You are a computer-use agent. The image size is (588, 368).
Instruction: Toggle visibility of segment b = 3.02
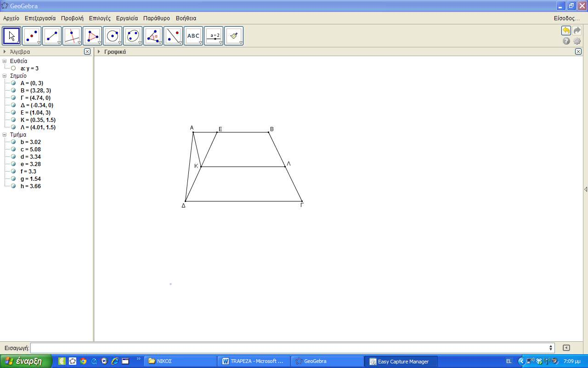click(13, 142)
